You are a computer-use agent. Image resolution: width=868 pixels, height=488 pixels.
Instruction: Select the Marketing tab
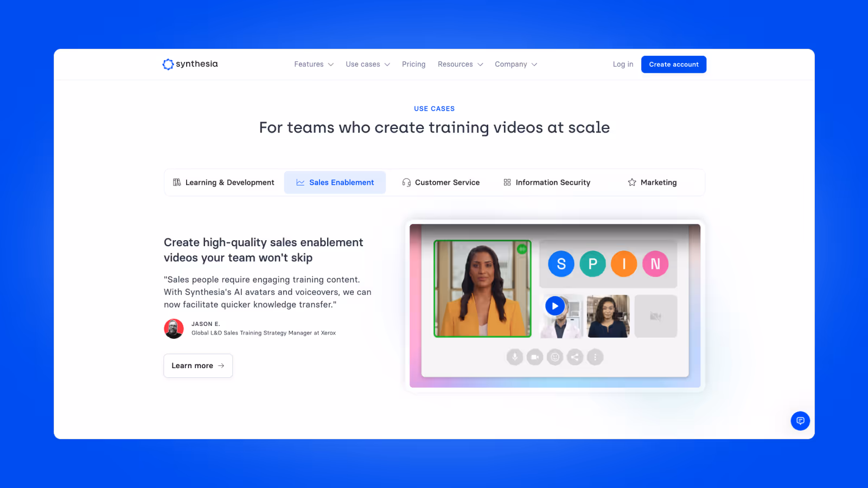coord(652,183)
